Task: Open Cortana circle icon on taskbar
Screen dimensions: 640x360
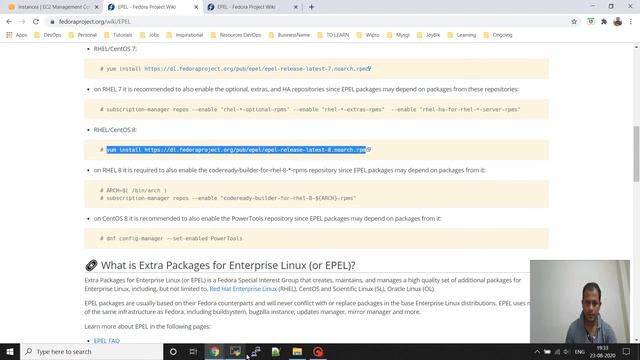Action: (x=173, y=351)
